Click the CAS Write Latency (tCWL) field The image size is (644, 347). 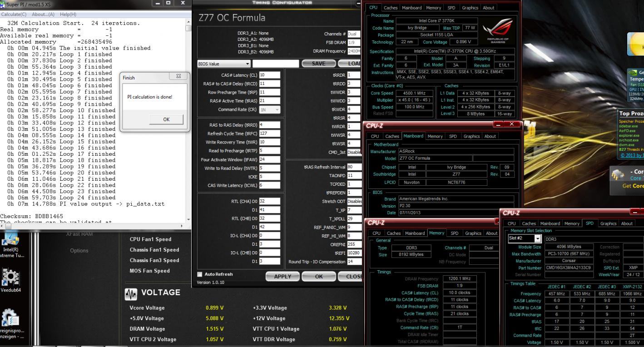tap(270, 185)
